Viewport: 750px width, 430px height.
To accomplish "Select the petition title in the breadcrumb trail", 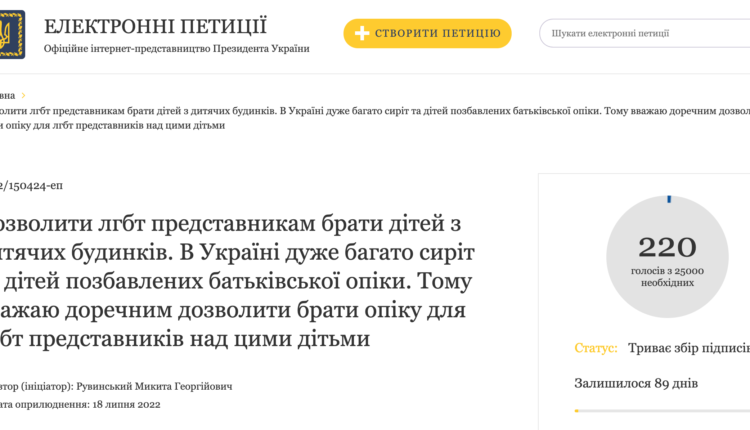I will click(300, 112).
